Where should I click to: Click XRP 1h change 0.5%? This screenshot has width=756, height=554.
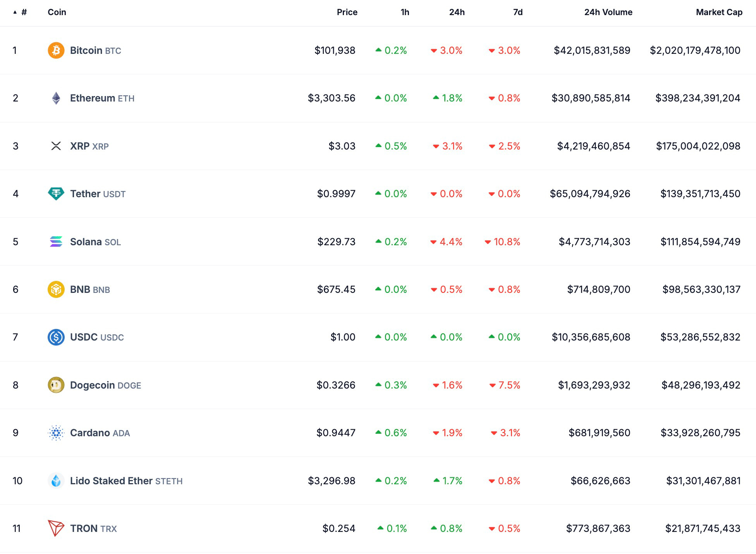[391, 146]
